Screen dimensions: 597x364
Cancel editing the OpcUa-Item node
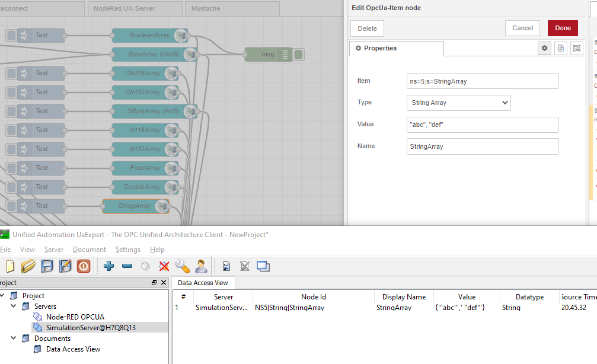(522, 28)
